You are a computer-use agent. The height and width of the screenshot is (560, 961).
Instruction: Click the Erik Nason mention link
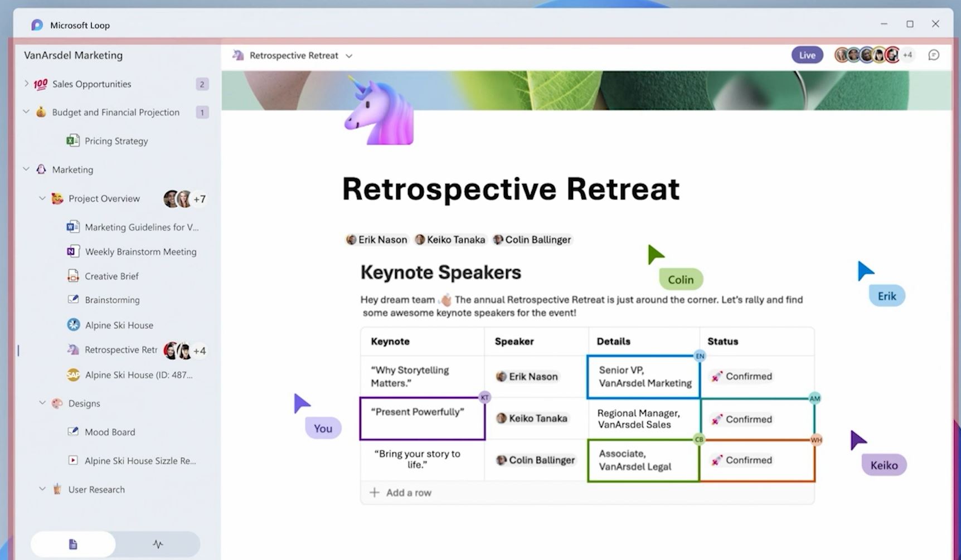click(377, 240)
